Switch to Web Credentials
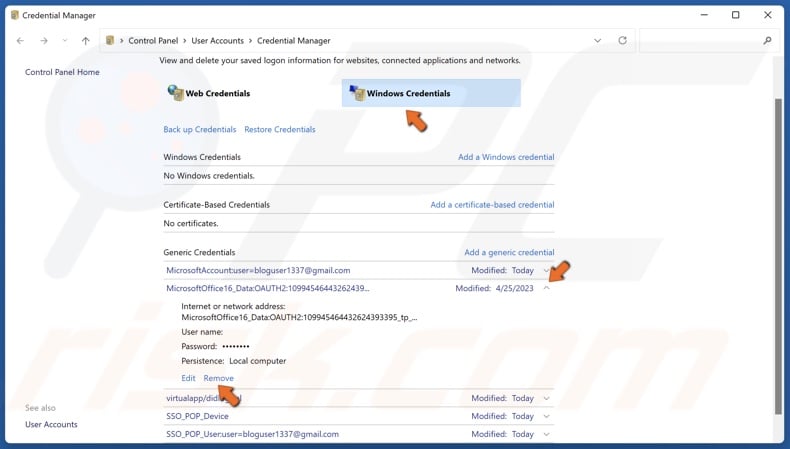Image resolution: width=790 pixels, height=449 pixels. (x=218, y=93)
